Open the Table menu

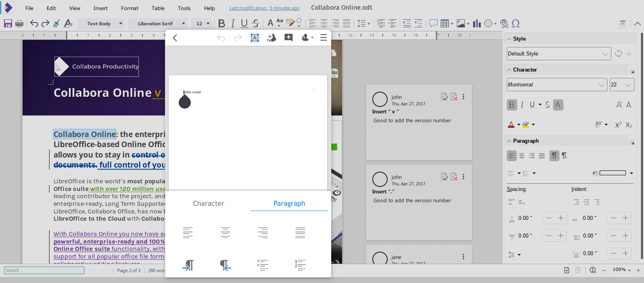coord(158,8)
